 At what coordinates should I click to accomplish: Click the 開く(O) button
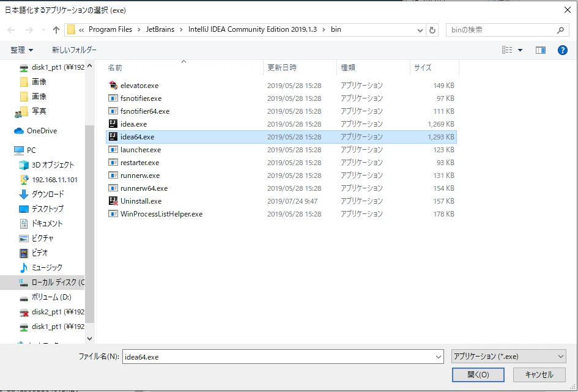point(478,375)
